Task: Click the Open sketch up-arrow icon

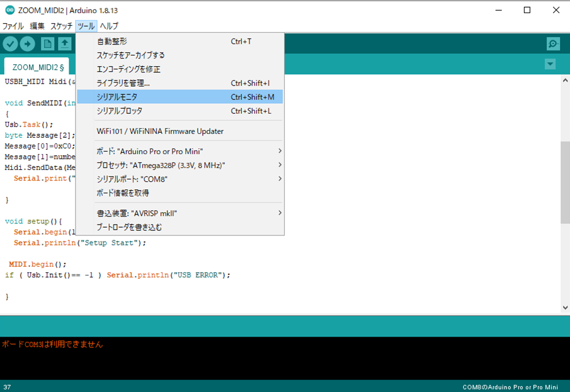Action: pyautogui.click(x=65, y=44)
